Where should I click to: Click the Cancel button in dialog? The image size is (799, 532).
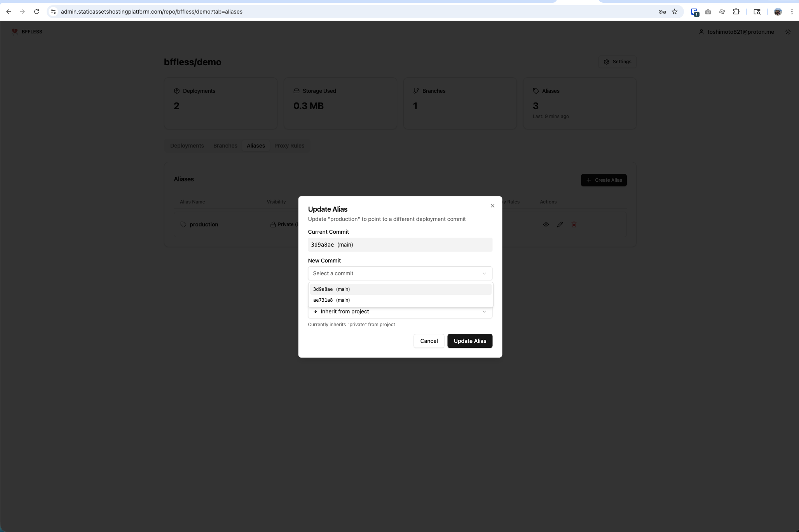pyautogui.click(x=429, y=341)
